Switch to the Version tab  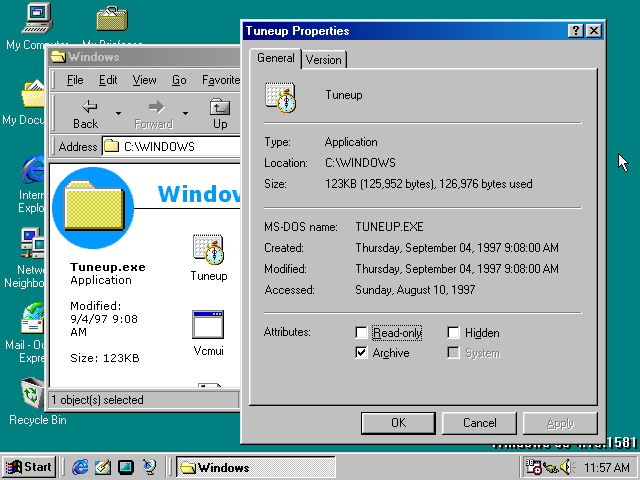click(x=324, y=60)
